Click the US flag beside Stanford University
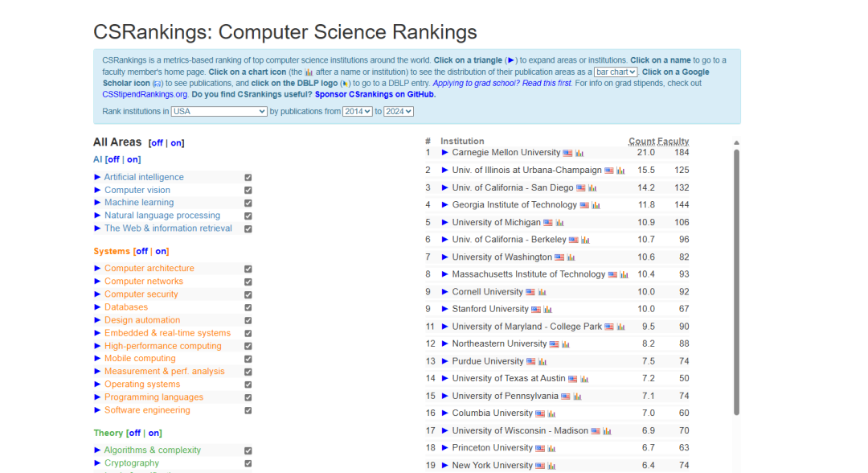Viewport: 868px width, 473px height. pyautogui.click(x=535, y=310)
